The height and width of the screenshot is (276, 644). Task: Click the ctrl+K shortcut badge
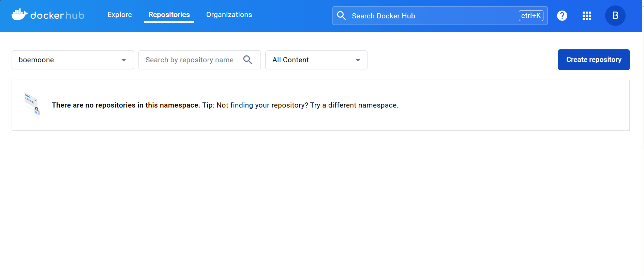click(x=531, y=16)
